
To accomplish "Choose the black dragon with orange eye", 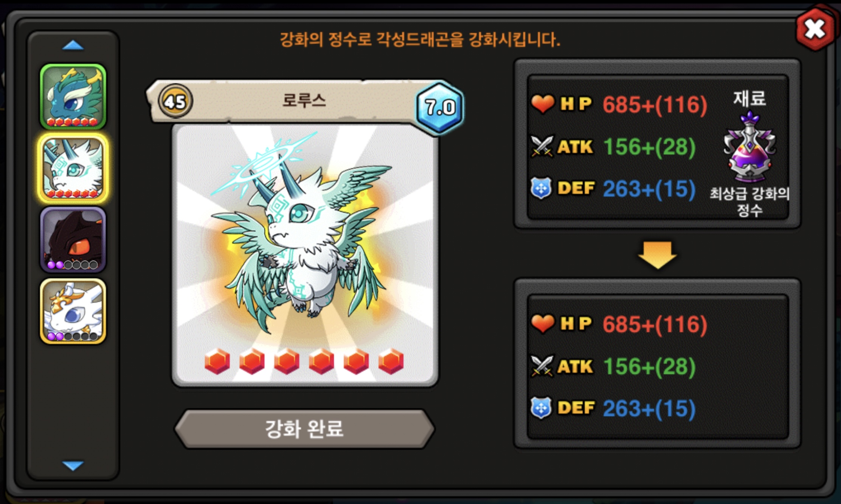I will tap(73, 240).
